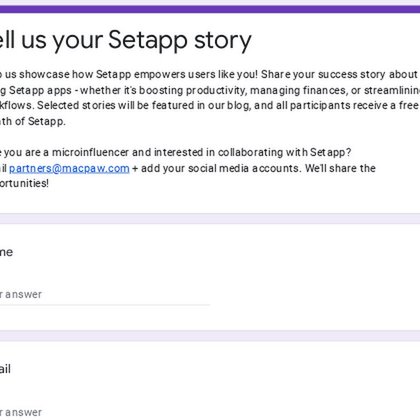Click the lavender divider above the Email card
Image resolution: width=420 pixels, height=420 pixels.
click(210, 336)
